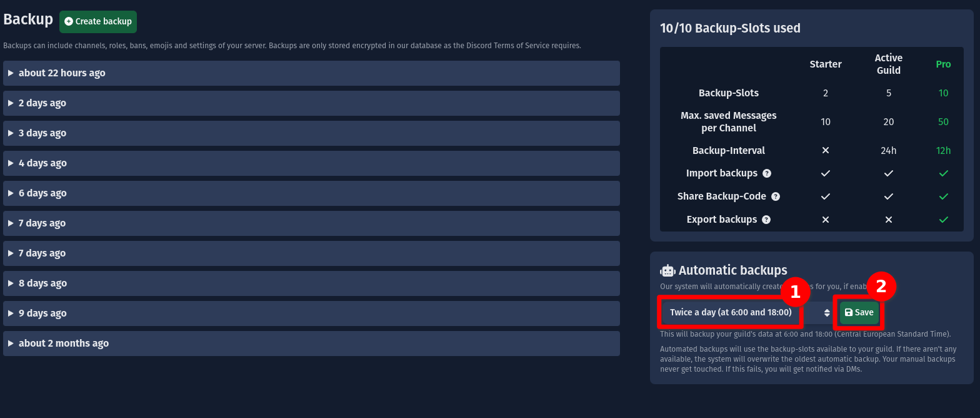Expand the 'about 22 hours ago' backup
The height and width of the screenshot is (418, 980).
click(x=62, y=73)
